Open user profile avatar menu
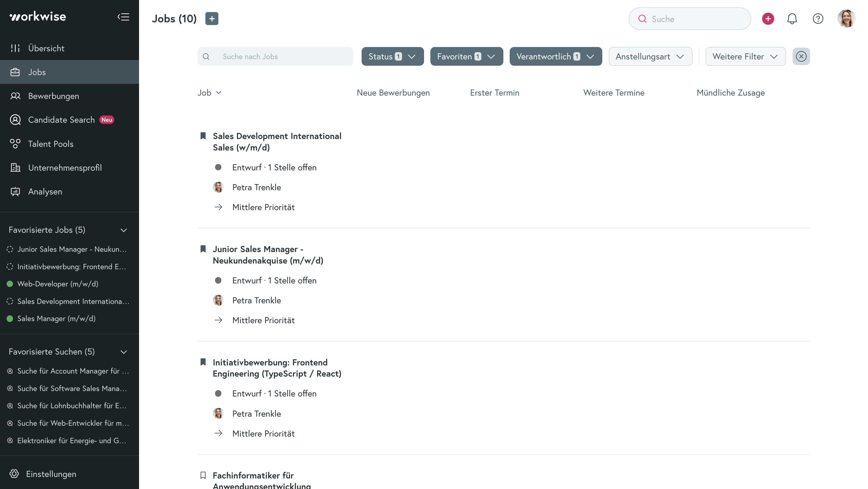 pyautogui.click(x=846, y=18)
